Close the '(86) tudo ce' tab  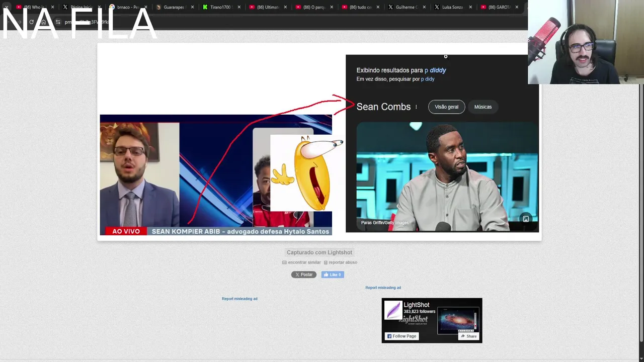click(377, 7)
